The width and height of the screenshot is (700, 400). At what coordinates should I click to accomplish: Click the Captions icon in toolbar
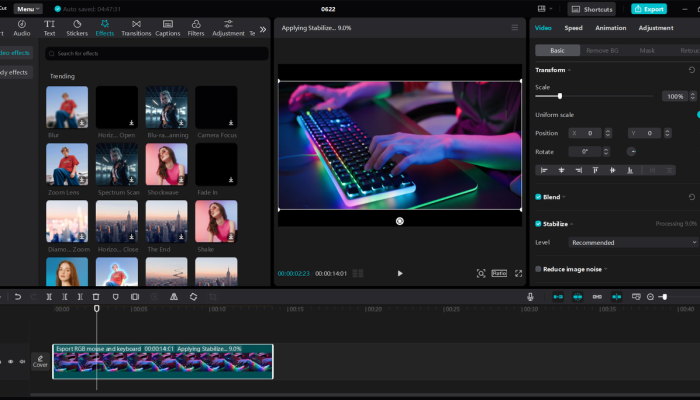pos(167,27)
